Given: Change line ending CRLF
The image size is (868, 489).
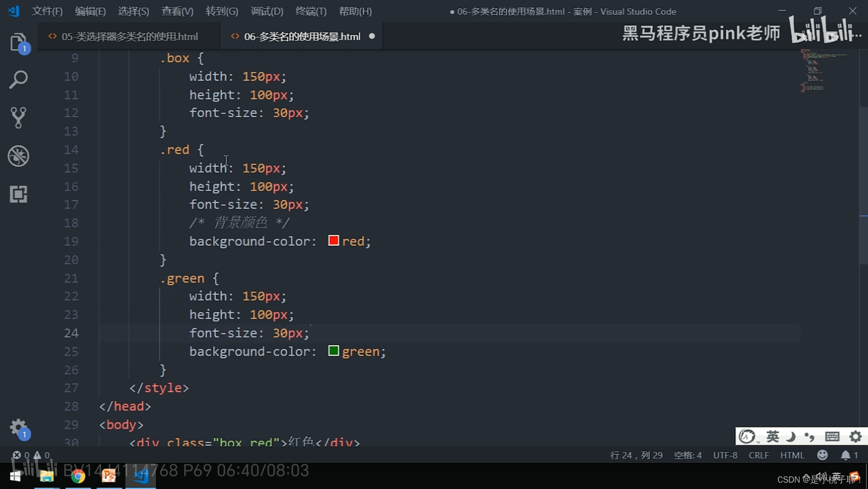Looking at the screenshot, I should pos(758,455).
